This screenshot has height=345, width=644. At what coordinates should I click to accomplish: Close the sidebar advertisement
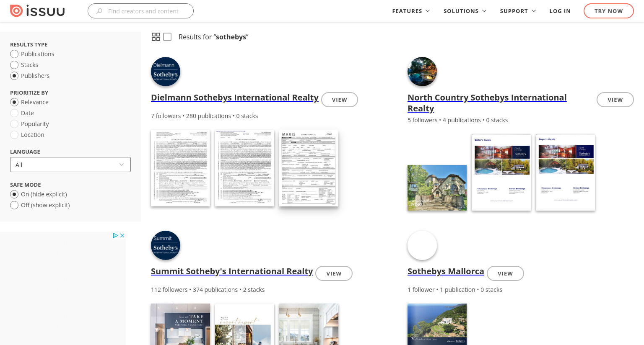click(122, 236)
